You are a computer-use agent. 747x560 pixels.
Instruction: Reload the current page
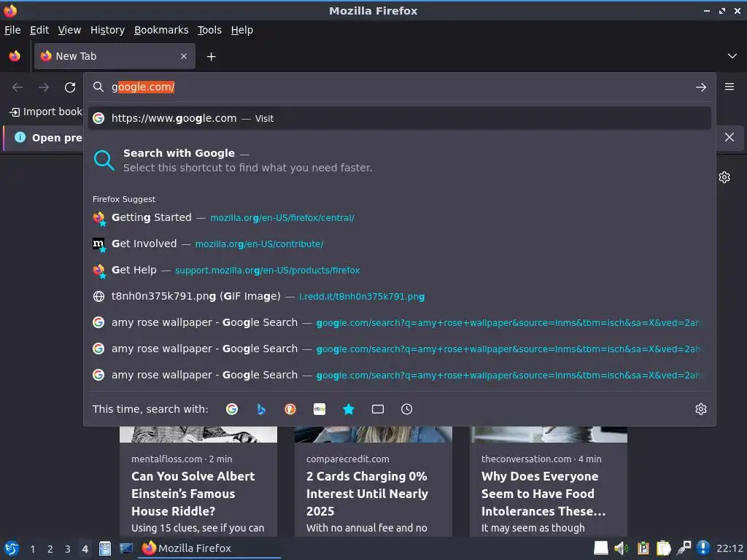click(70, 87)
